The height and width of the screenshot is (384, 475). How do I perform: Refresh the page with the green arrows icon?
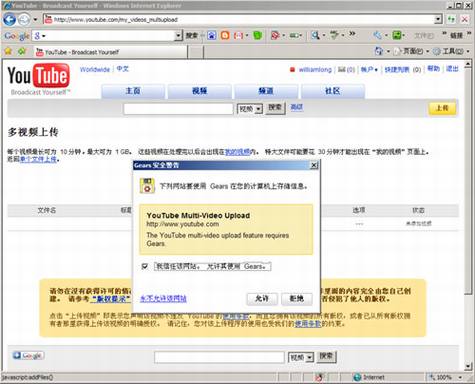click(x=451, y=19)
